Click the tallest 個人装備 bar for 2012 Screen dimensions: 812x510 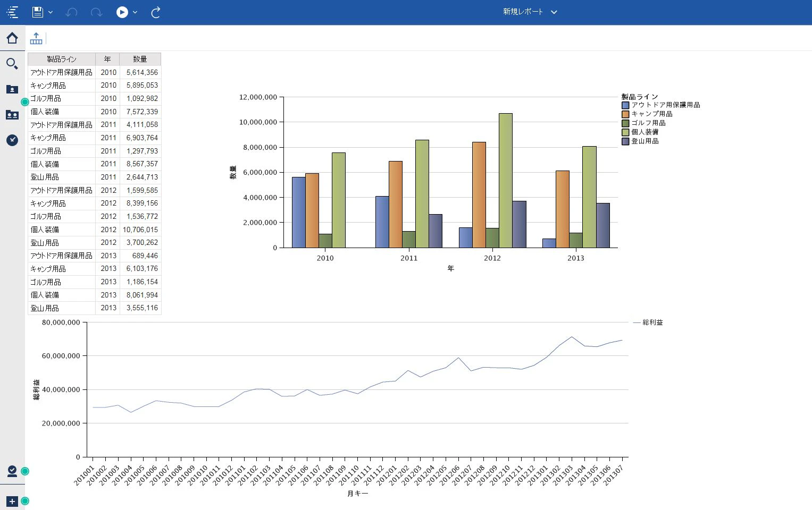506,181
